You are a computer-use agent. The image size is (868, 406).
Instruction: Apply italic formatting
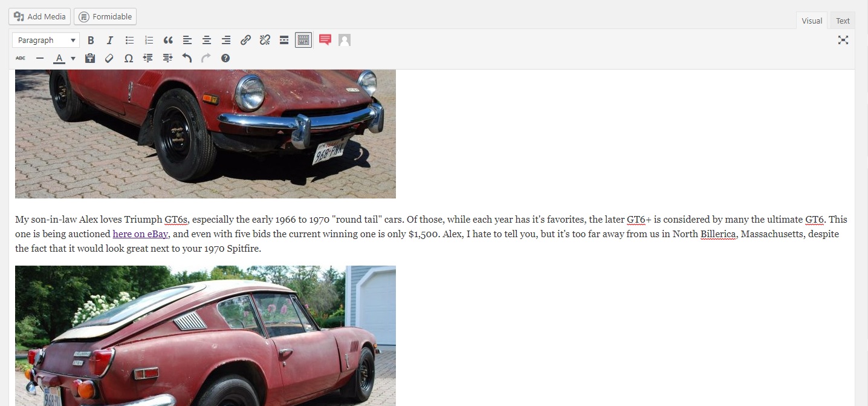pos(110,41)
